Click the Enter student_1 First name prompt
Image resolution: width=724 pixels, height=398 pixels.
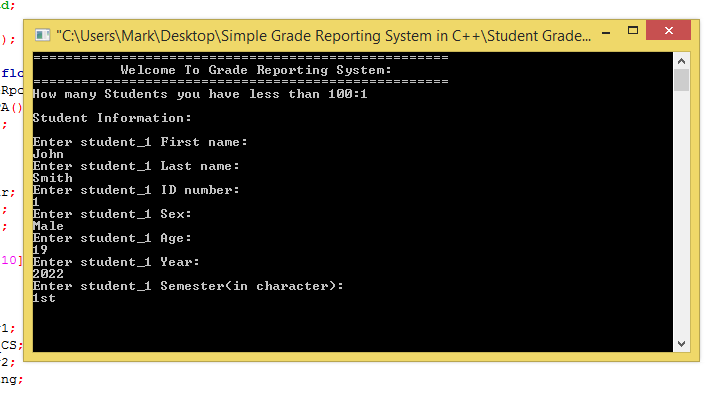coord(140,142)
